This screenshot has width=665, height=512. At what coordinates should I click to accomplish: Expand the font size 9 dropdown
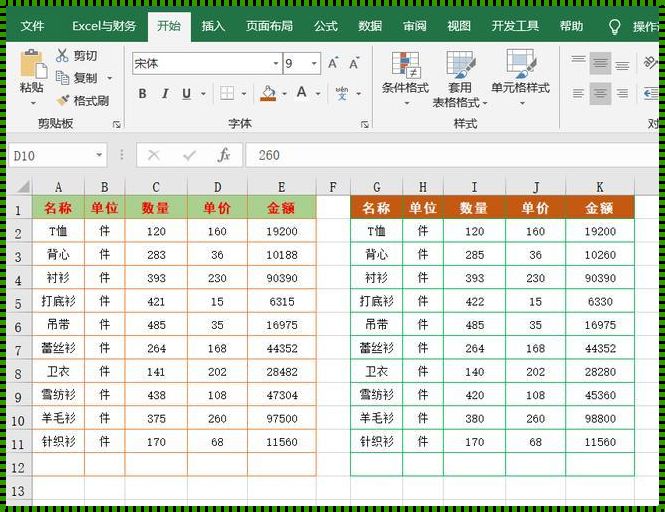[314, 64]
